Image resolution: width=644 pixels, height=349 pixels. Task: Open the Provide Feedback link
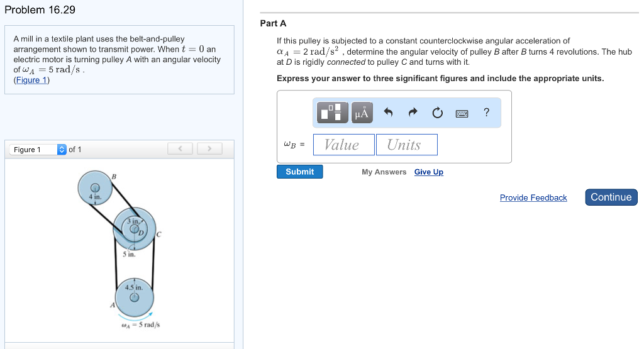(x=533, y=197)
